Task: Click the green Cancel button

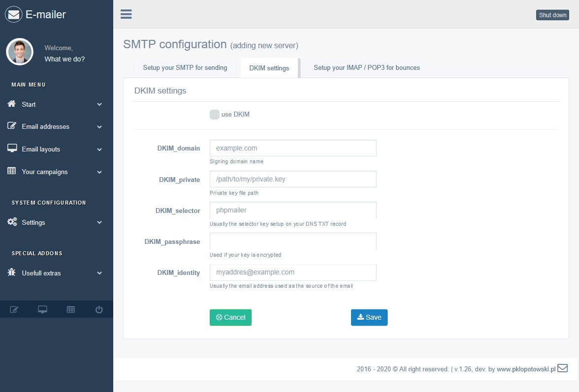Action: tap(231, 318)
